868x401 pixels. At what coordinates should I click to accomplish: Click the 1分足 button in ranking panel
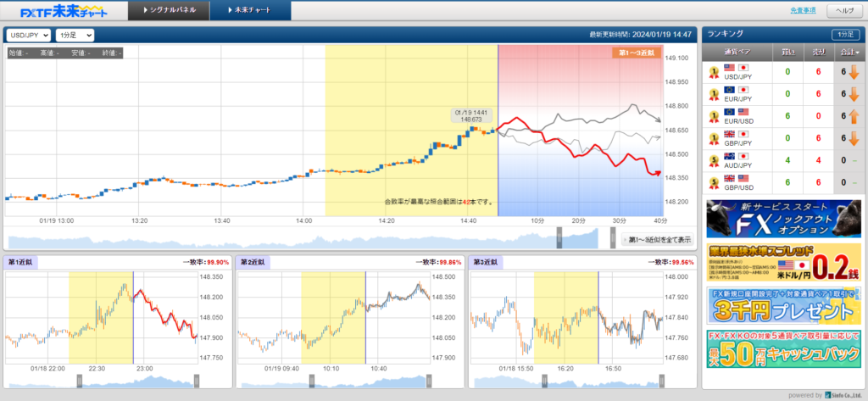(845, 35)
